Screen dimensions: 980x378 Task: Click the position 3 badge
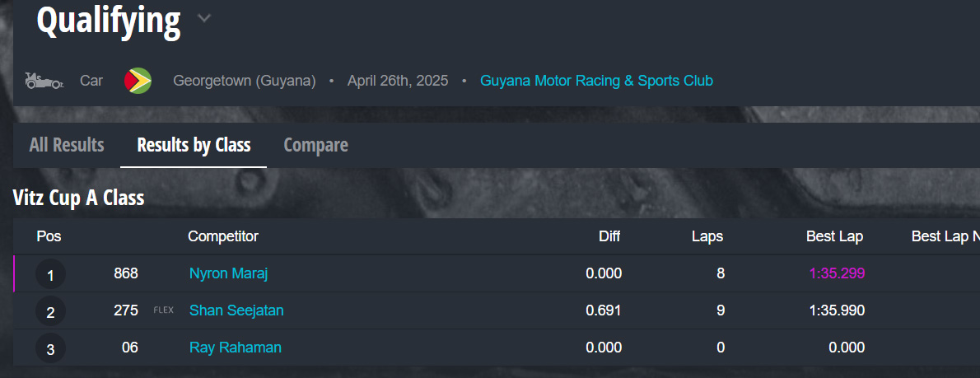tap(50, 348)
